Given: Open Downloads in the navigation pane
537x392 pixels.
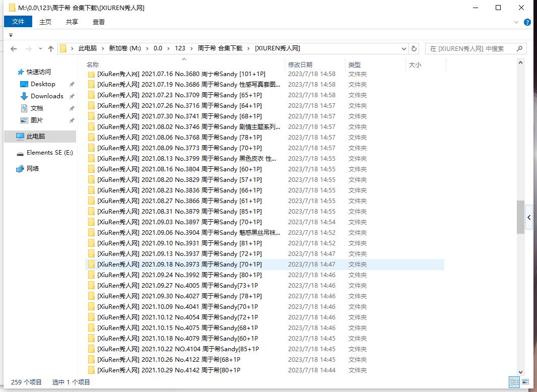Looking at the screenshot, I should tap(47, 96).
